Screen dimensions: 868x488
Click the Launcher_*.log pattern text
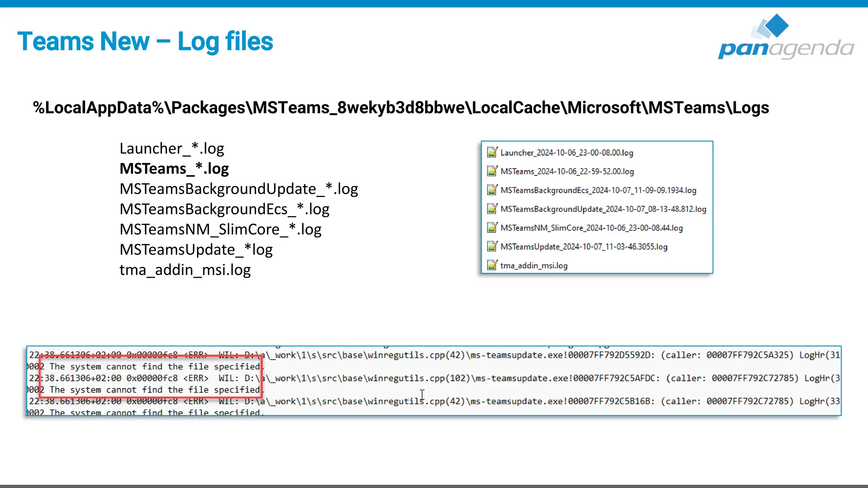pyautogui.click(x=172, y=149)
